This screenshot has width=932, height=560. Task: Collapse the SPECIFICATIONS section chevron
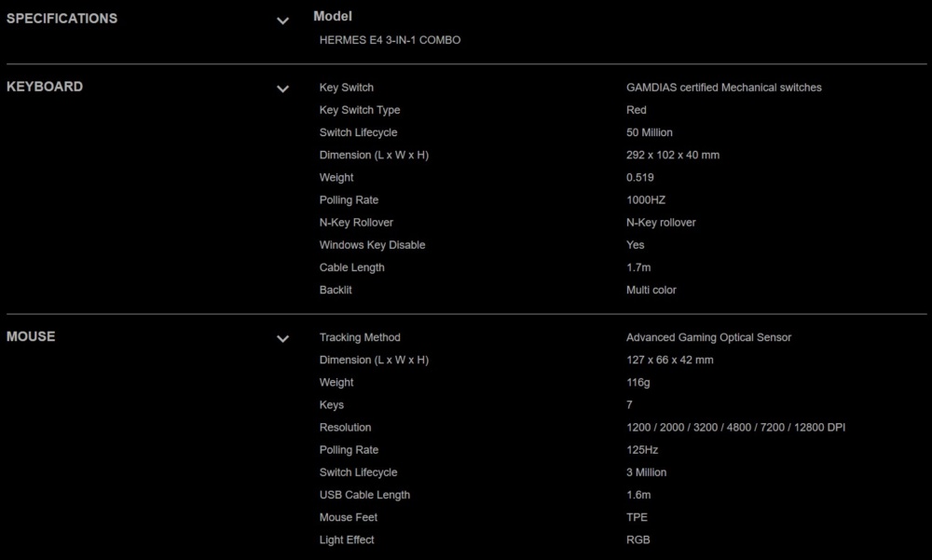[283, 20]
